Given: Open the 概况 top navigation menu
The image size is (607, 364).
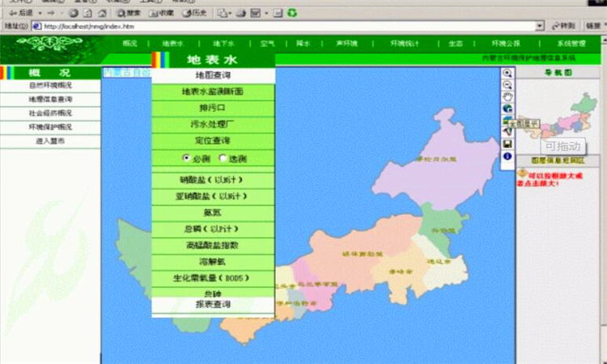Looking at the screenshot, I should (x=129, y=44).
